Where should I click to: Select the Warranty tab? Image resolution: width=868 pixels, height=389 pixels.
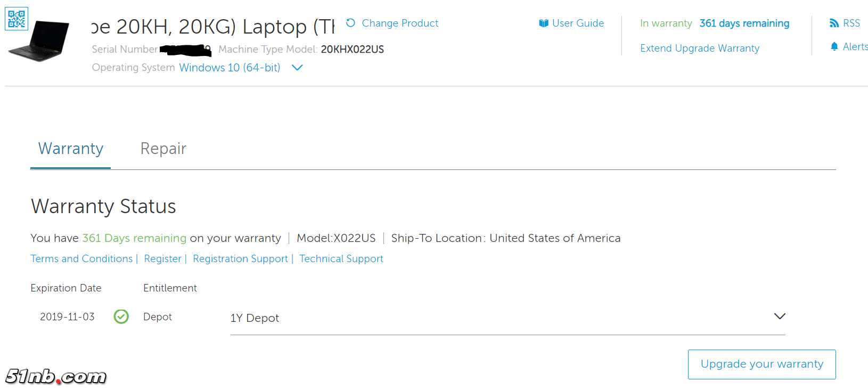71,149
